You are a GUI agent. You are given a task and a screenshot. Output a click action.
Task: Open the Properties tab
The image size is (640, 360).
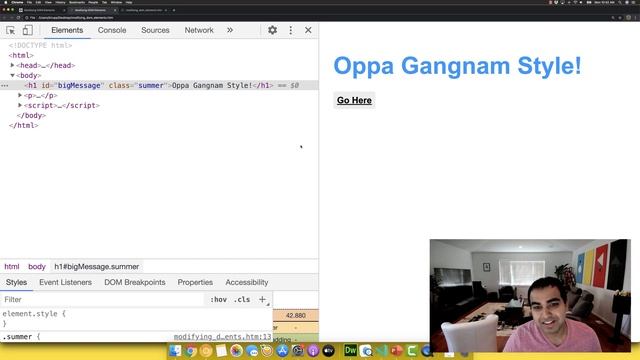pyautogui.click(x=195, y=282)
